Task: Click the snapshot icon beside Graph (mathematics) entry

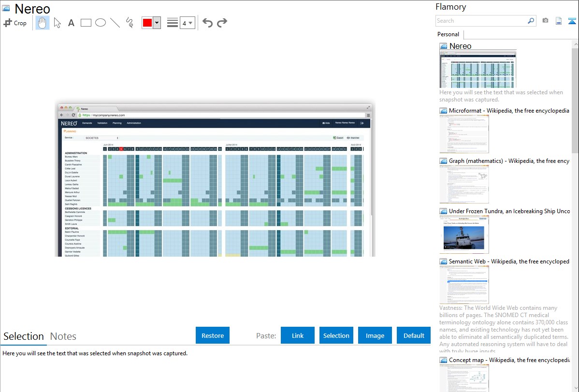Action: point(444,161)
